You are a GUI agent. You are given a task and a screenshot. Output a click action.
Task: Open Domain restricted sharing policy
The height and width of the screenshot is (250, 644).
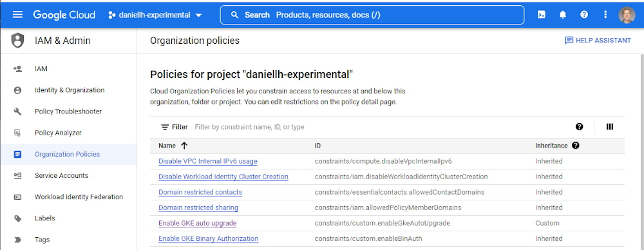[x=198, y=207]
